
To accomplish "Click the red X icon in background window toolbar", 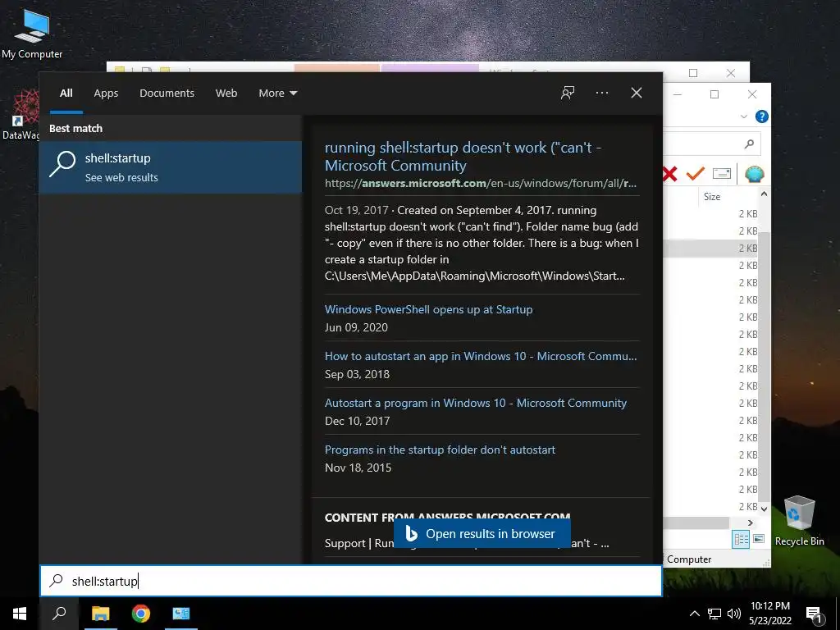I will pos(669,174).
